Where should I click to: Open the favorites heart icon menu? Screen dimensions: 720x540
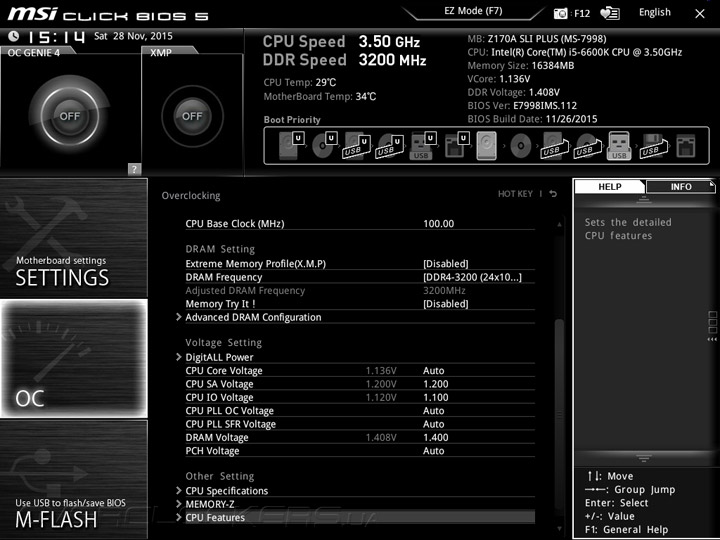pyautogui.click(x=610, y=13)
